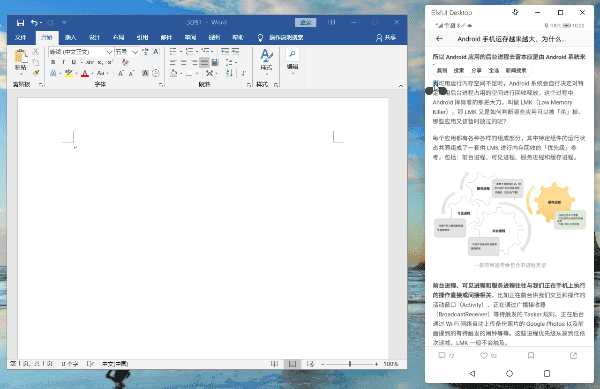This screenshot has height=389, width=600.
Task: Toggle show paragraph marks
Action: [243, 73]
